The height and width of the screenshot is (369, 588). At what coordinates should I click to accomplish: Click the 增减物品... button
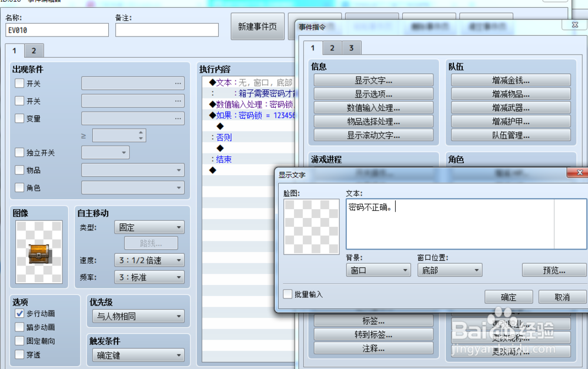point(511,94)
